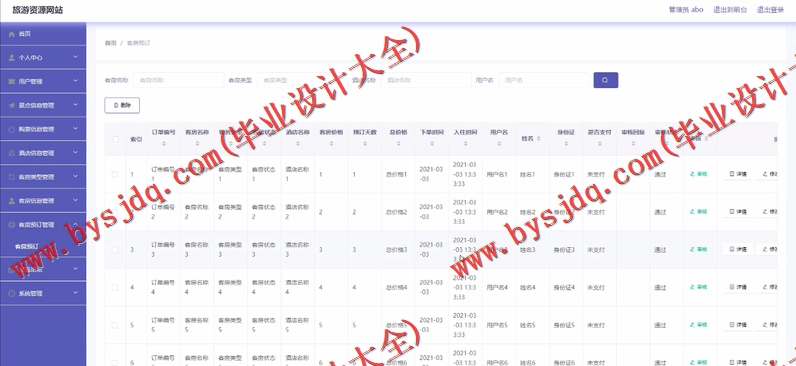The image size is (796, 366).
Task: Check the checkbox for 订单编号1 row
Action: [x=115, y=174]
